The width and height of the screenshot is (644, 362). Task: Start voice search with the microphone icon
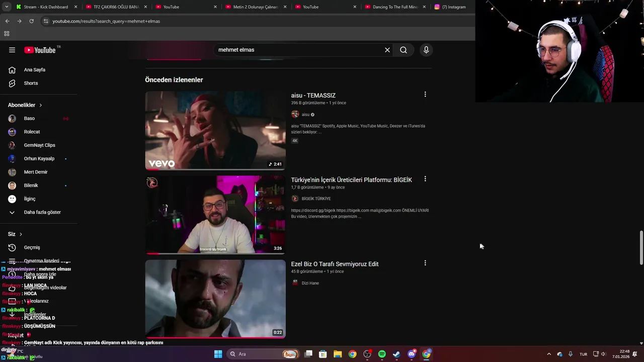pos(426,50)
